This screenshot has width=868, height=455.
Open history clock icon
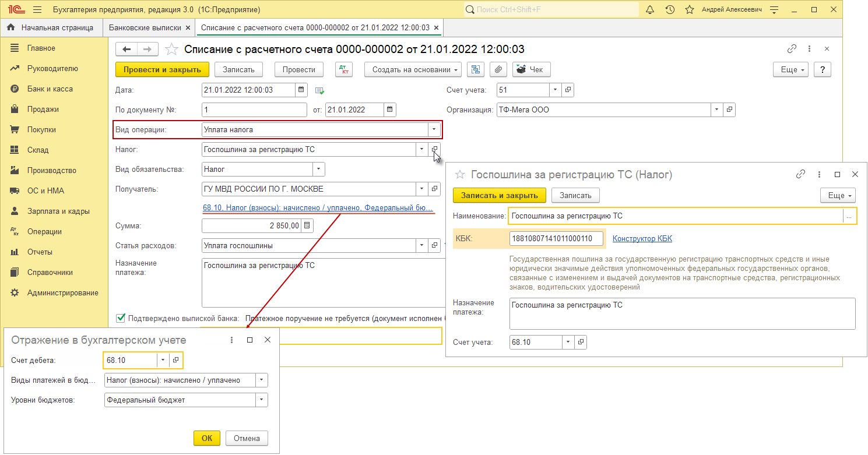coord(670,10)
